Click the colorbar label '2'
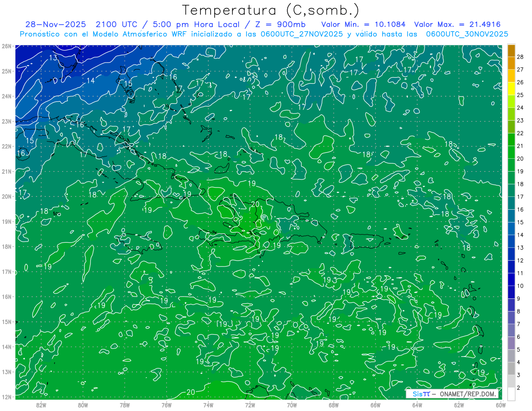The height and width of the screenshot is (411, 532). tap(519, 388)
